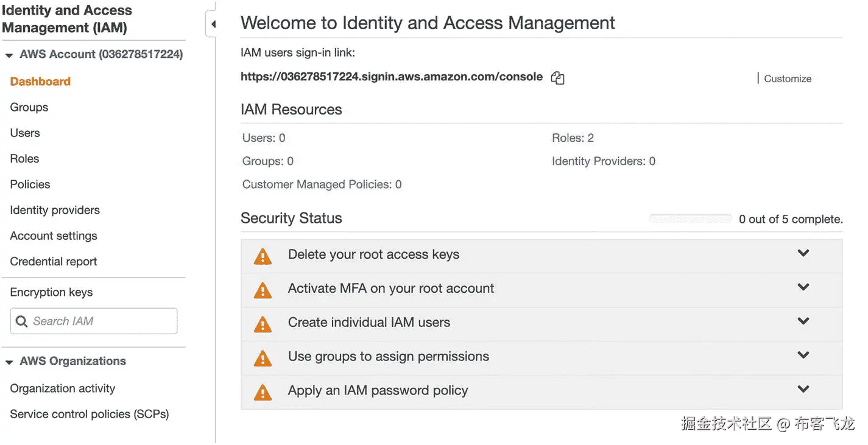Collapse the AWS Organizations section triangle
This screenshot has height=445, width=868.
pyautogui.click(x=9, y=362)
